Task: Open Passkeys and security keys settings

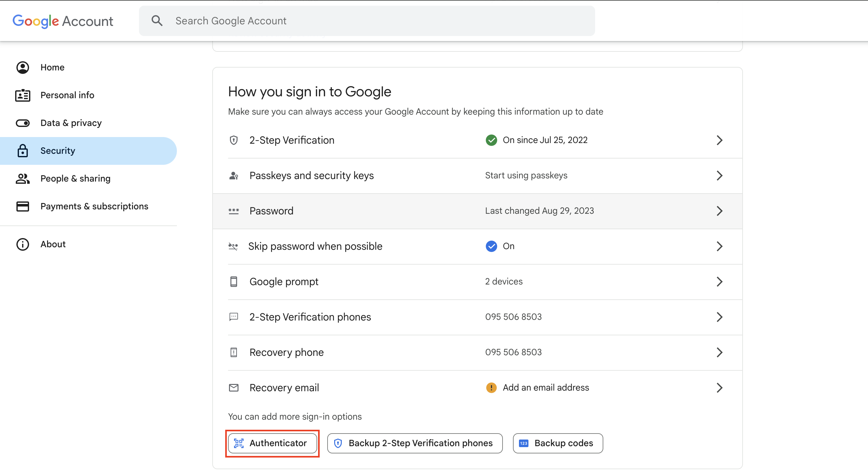Action: (478, 176)
